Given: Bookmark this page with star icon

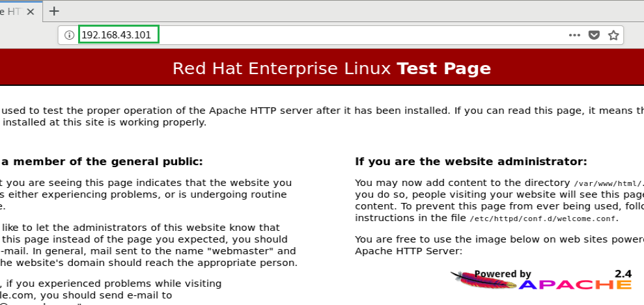Looking at the screenshot, I should pyautogui.click(x=613, y=35).
